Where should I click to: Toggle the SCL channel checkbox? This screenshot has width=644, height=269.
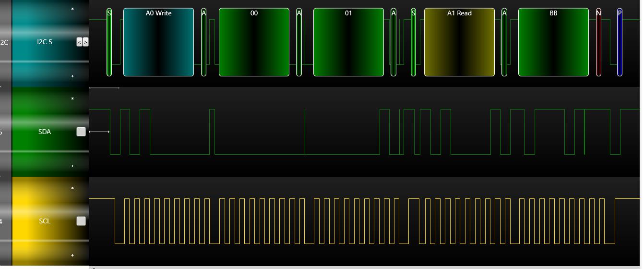[x=81, y=221]
